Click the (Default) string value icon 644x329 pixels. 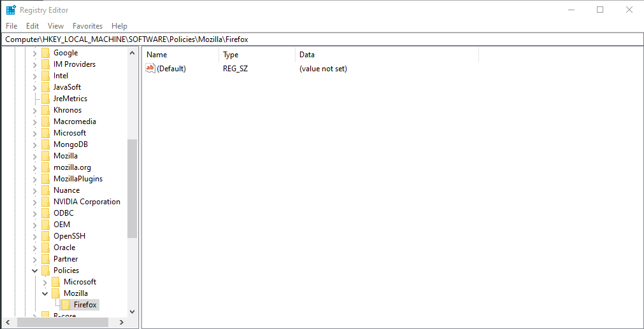(x=150, y=68)
